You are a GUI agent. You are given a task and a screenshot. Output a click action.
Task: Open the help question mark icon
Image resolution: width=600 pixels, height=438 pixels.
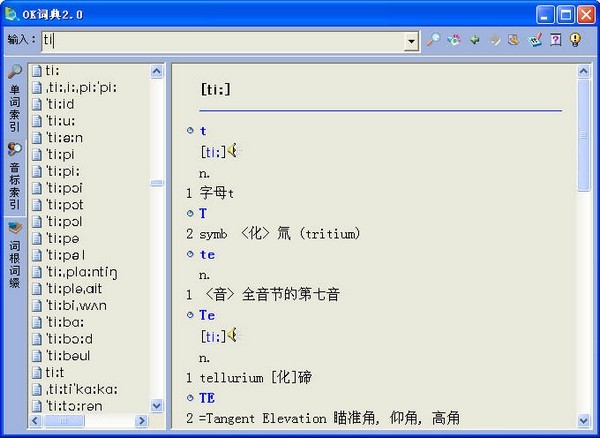coord(555,39)
